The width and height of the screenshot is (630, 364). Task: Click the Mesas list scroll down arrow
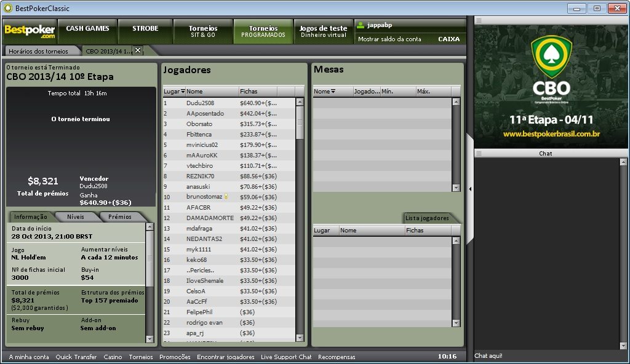point(456,188)
